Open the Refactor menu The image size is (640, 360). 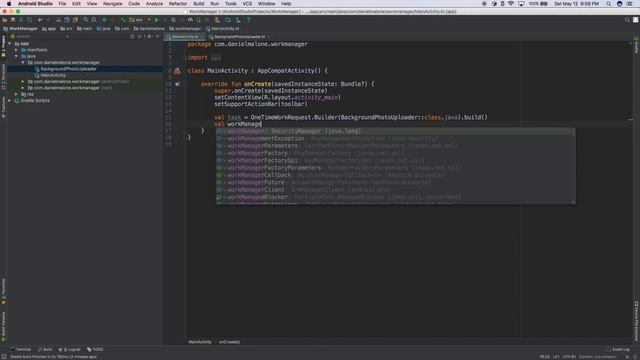tap(178, 4)
